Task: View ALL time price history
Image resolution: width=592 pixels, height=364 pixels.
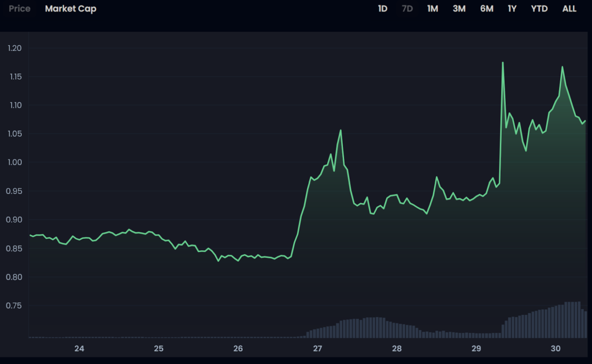Action: click(x=569, y=9)
